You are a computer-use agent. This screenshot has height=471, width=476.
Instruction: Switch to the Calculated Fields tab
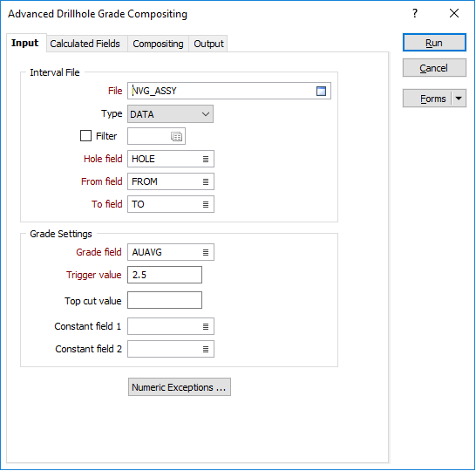coord(85,44)
